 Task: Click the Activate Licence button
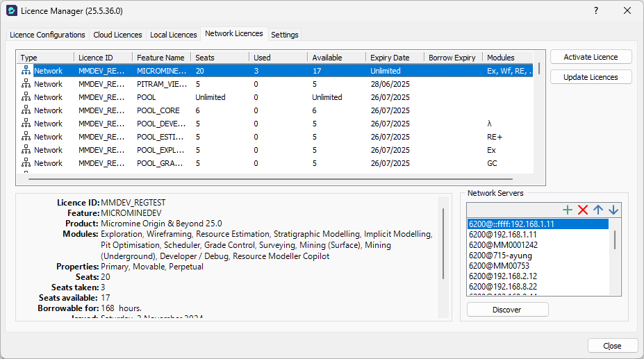click(x=591, y=57)
